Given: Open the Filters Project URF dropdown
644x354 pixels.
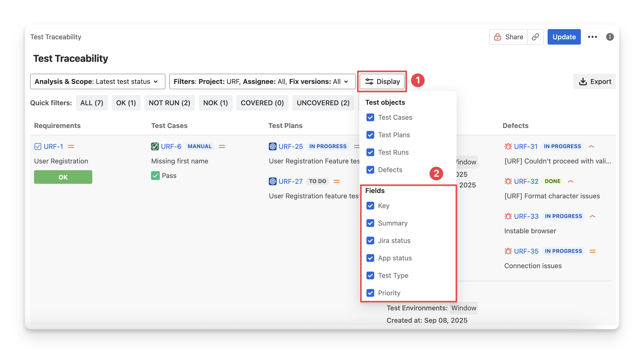Looking at the screenshot, I should pos(262,81).
